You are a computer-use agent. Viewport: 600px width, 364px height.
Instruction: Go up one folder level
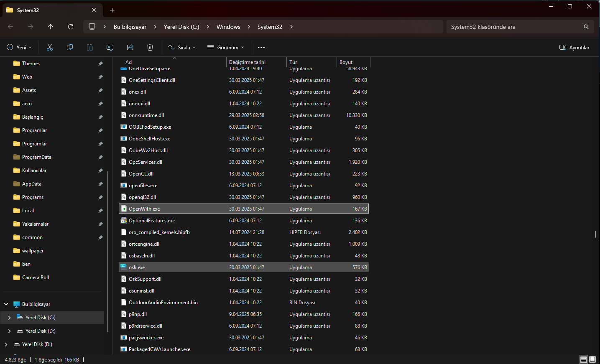[51, 27]
